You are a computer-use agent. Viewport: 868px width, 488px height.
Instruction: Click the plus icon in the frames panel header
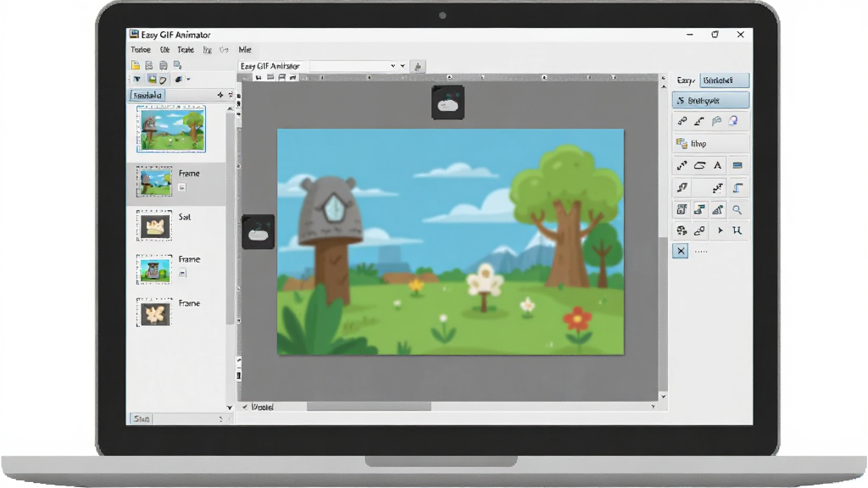pos(220,95)
